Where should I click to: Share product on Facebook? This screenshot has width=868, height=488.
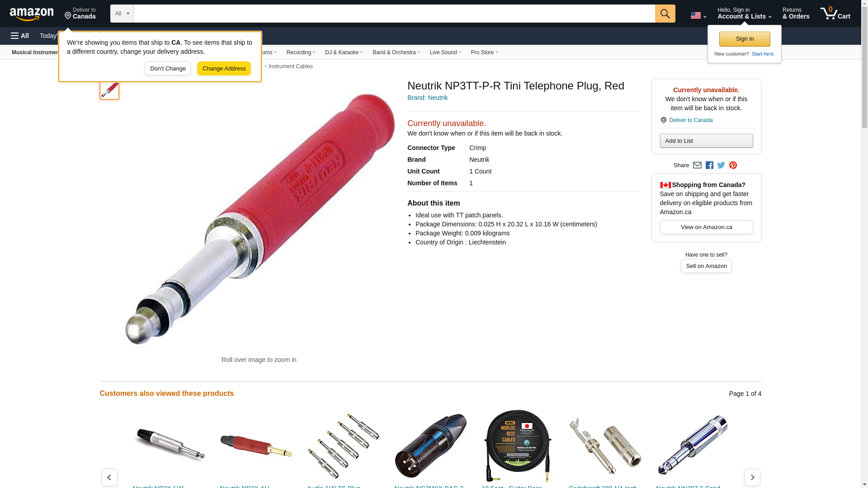[x=709, y=165]
